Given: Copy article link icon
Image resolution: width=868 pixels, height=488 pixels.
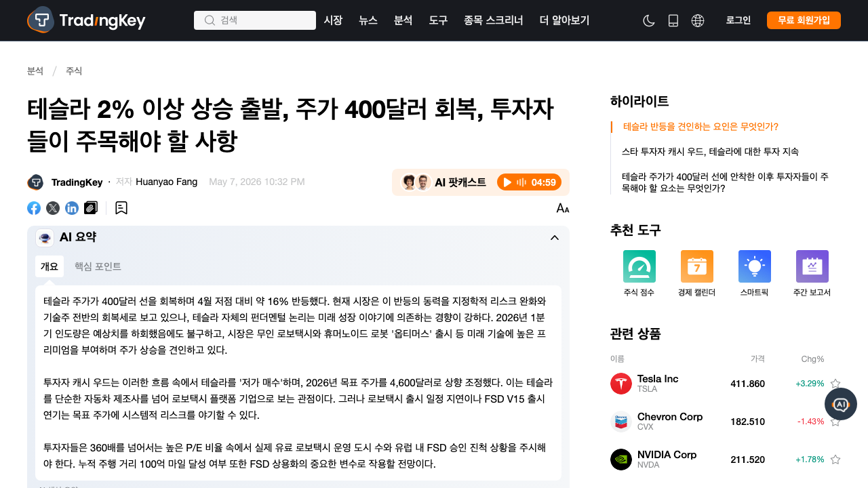Looking at the screenshot, I should [91, 208].
